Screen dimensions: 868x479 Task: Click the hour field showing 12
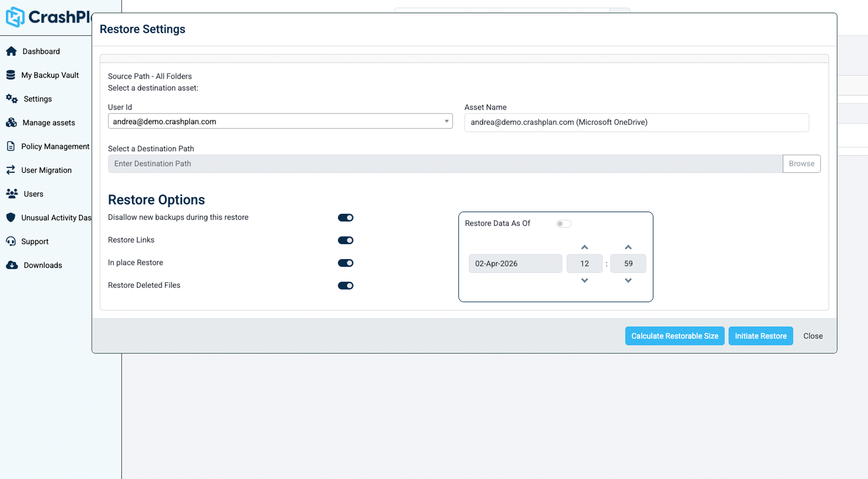[584, 264]
